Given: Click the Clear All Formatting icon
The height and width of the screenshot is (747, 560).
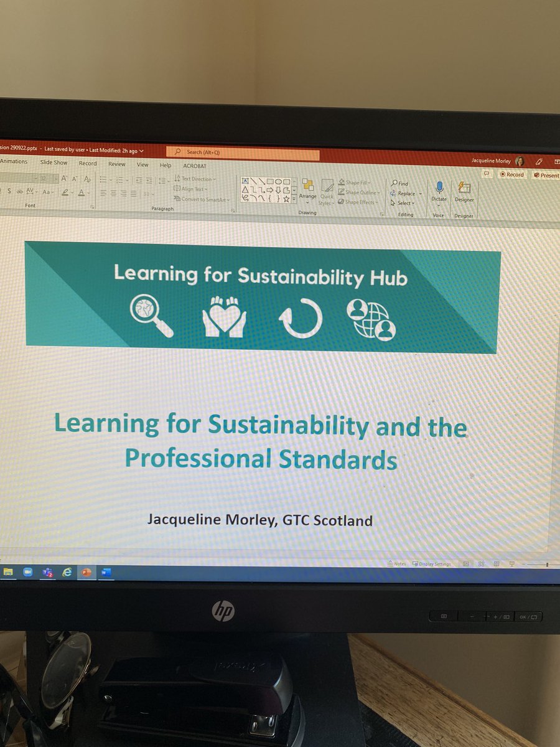Looking at the screenshot, I should point(88,179).
